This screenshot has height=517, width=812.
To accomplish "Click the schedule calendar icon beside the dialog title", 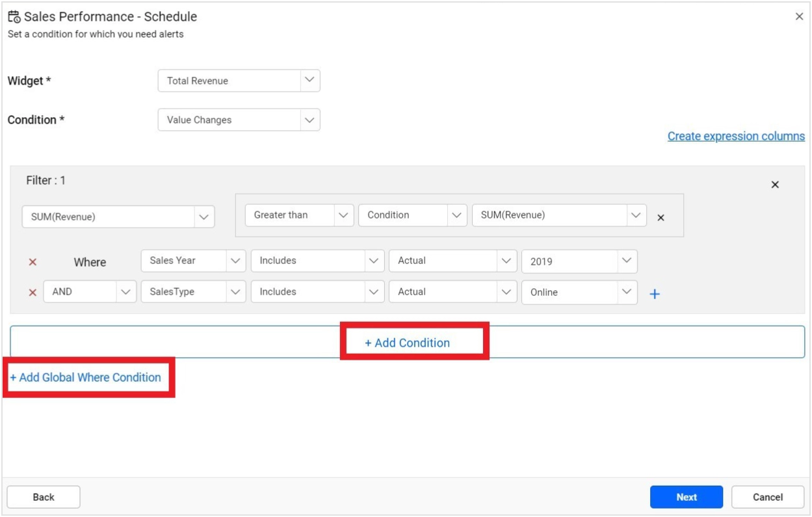I will click(13, 17).
